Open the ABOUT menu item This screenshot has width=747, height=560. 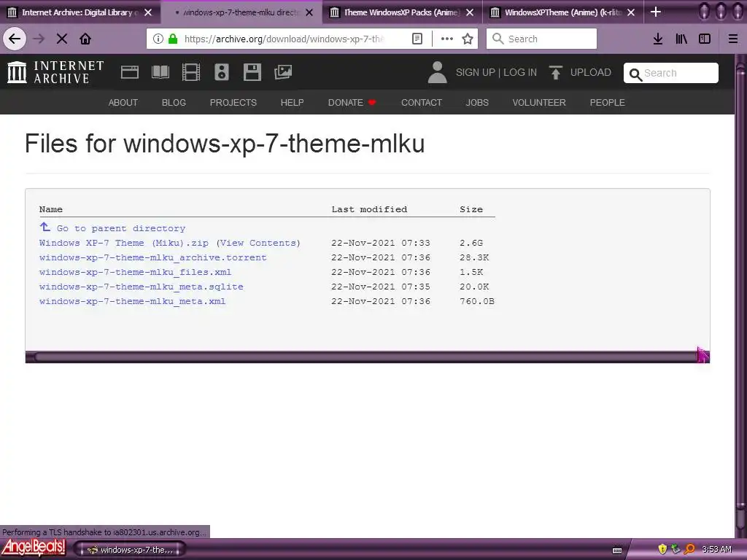[123, 102]
